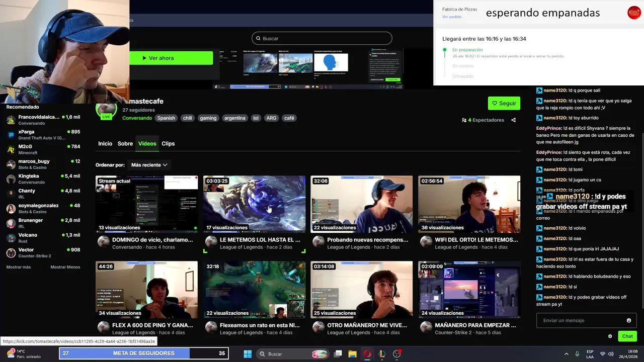Open the microphone tray icon
Image resolution: width=644 pixels, height=362 pixels.
point(577,354)
